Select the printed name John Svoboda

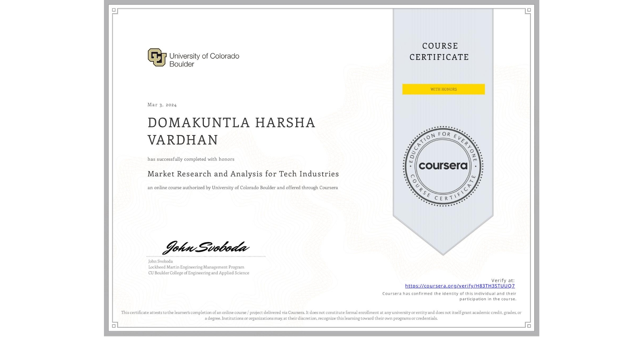tap(160, 261)
